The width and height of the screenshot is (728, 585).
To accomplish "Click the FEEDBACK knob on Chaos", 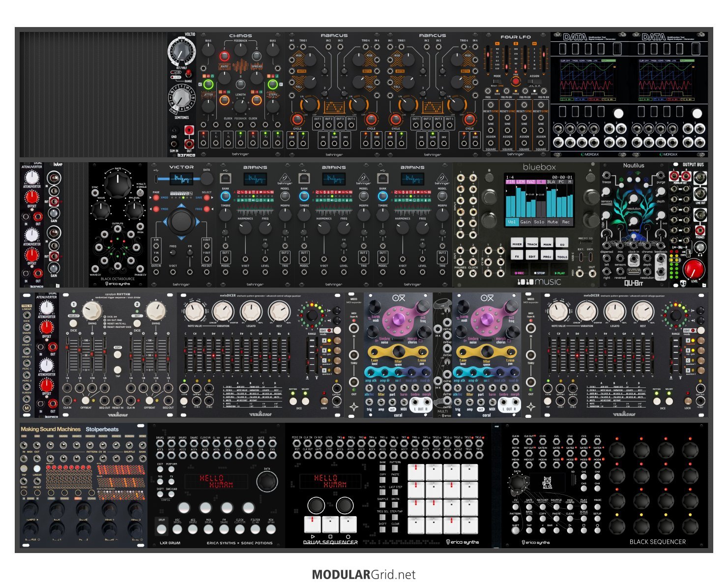I will (240, 50).
